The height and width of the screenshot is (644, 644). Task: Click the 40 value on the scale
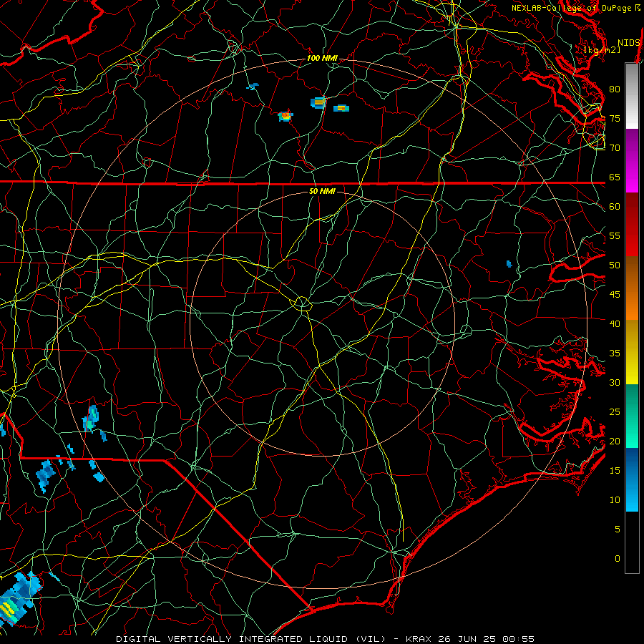pos(615,323)
